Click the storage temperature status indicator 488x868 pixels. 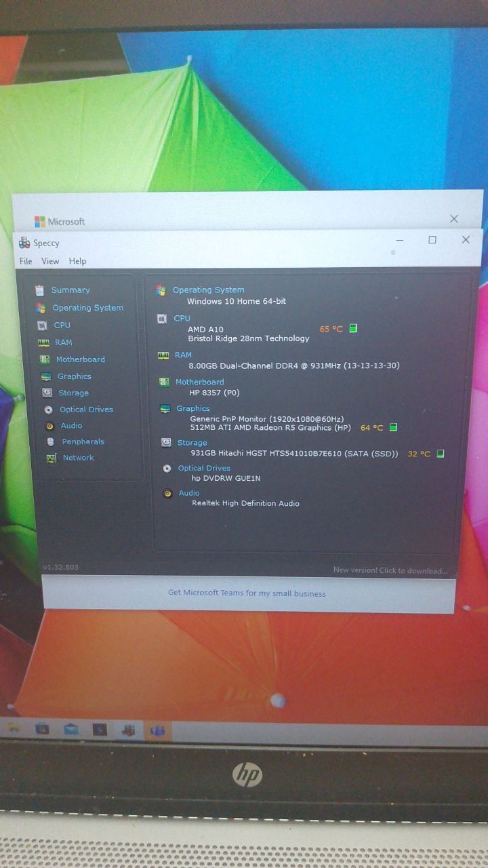(x=441, y=454)
